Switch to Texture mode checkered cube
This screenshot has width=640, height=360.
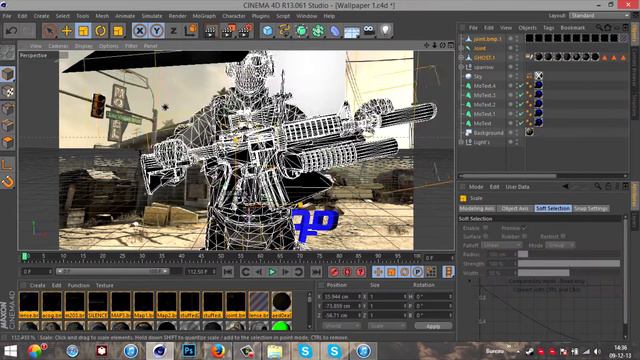[8, 91]
